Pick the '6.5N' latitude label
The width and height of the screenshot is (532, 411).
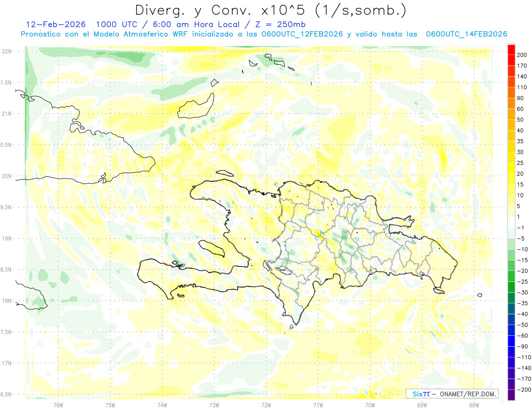coord(7,394)
